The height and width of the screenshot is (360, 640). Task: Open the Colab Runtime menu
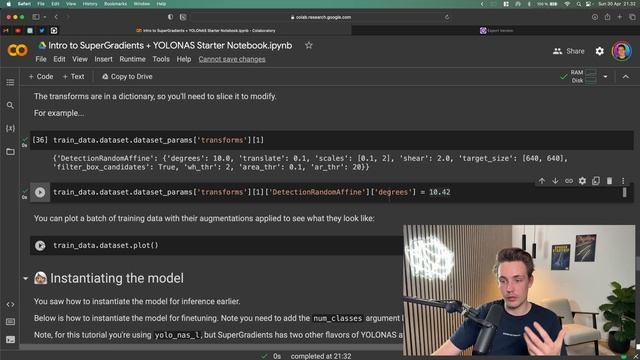point(132,59)
